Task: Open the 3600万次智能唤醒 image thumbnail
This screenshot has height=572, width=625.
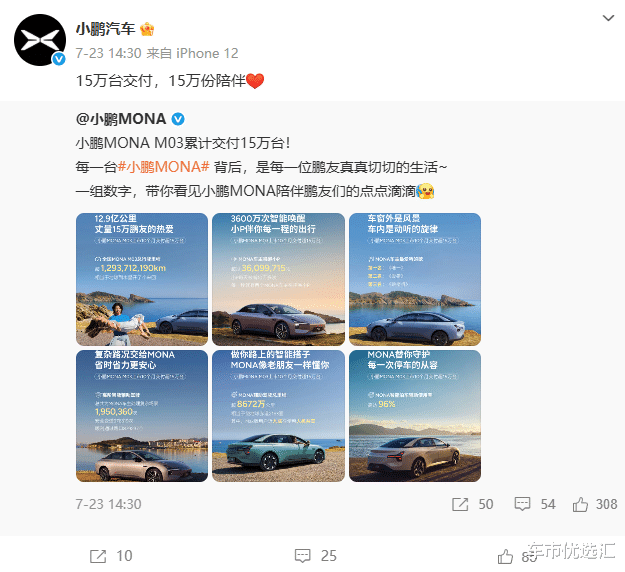Action: (x=278, y=279)
